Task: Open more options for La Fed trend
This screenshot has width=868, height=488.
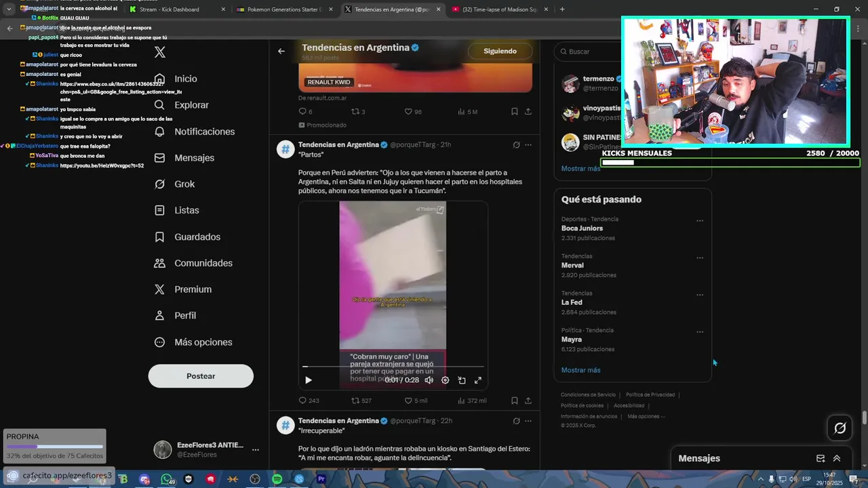Action: click(x=700, y=296)
